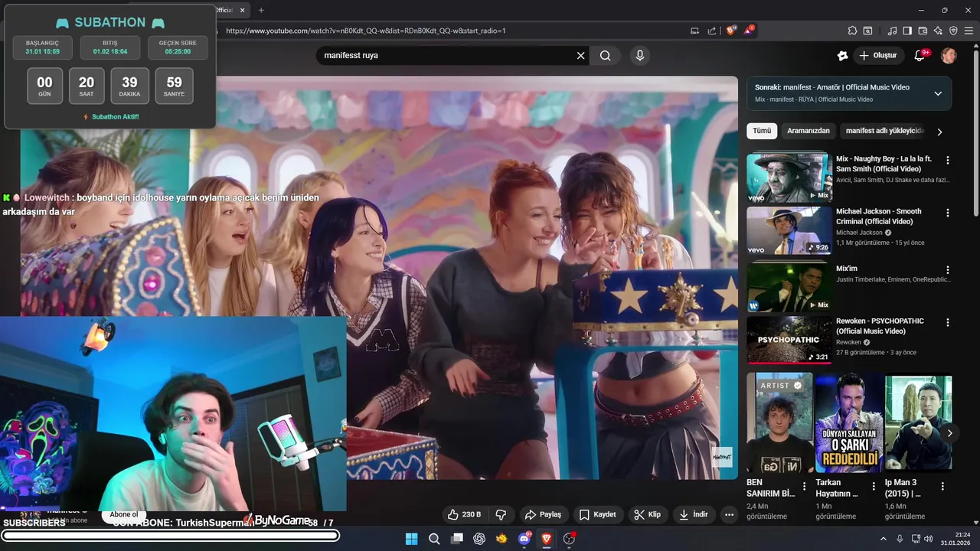The image size is (980, 551).
Task: Clear the search text with X
Action: click(x=580, y=55)
